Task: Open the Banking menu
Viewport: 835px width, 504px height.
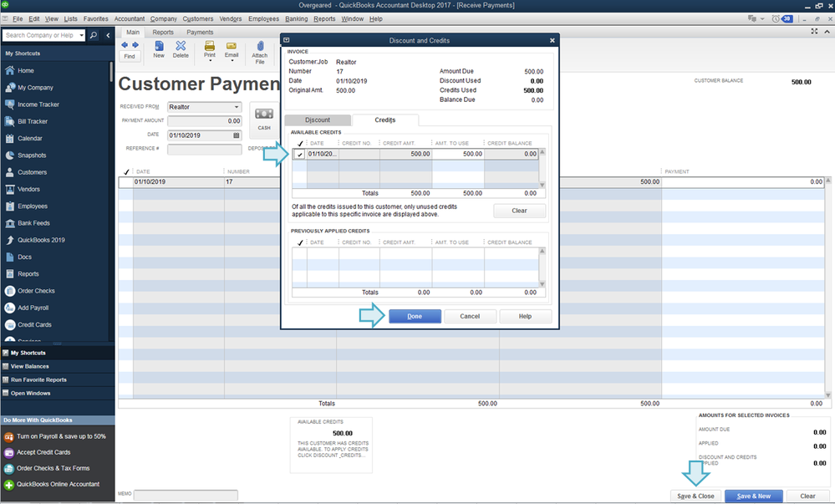Action: pos(296,18)
